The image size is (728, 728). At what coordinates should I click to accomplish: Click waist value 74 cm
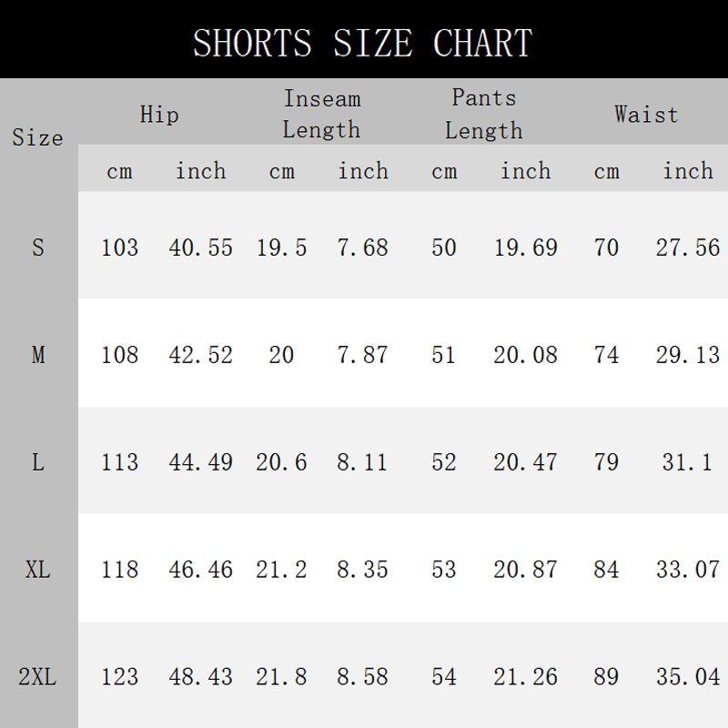coord(606,355)
